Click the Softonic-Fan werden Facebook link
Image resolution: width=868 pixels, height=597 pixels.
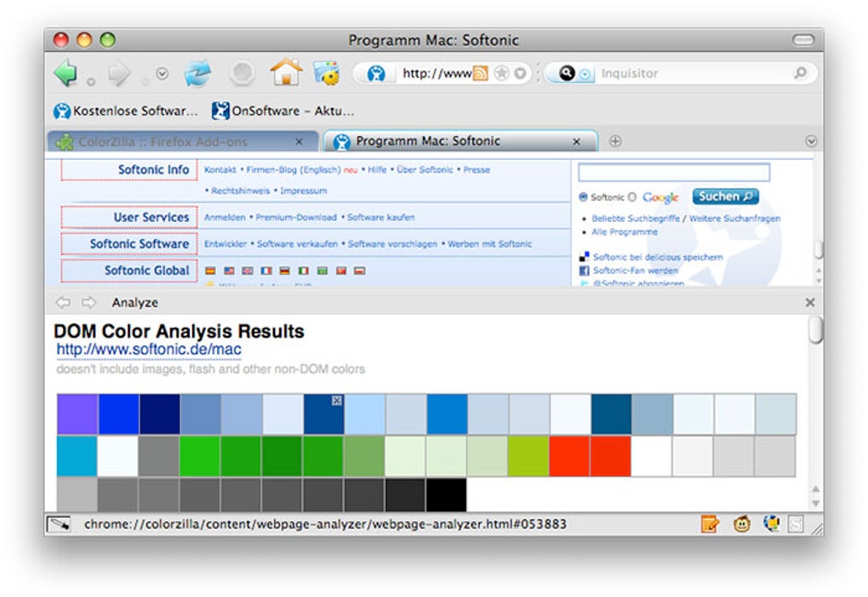635,270
